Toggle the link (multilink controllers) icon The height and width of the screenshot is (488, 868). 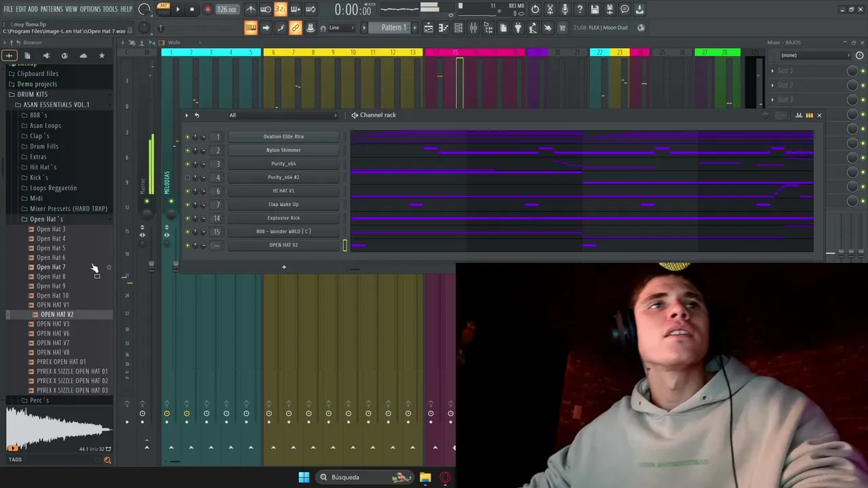(x=295, y=28)
